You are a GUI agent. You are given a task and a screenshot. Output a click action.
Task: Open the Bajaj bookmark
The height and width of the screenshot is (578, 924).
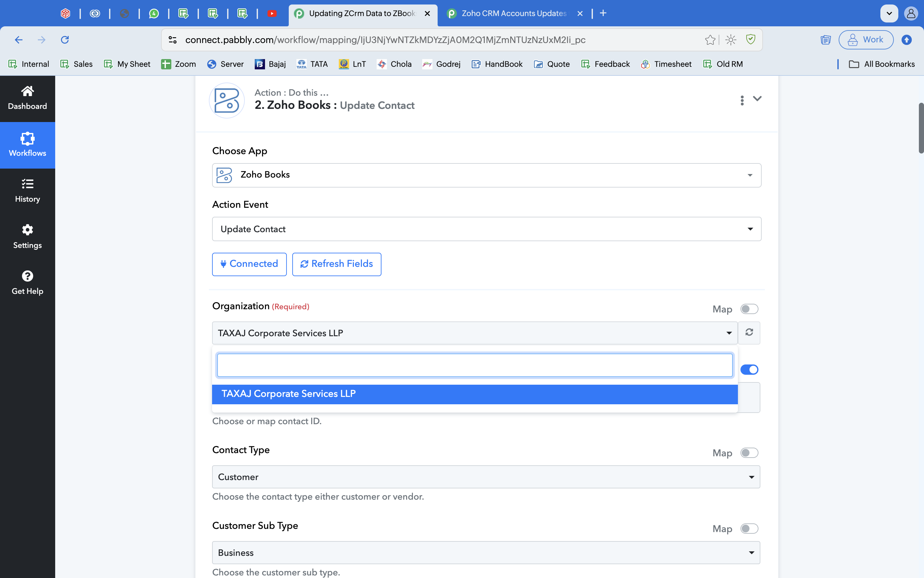(270, 64)
